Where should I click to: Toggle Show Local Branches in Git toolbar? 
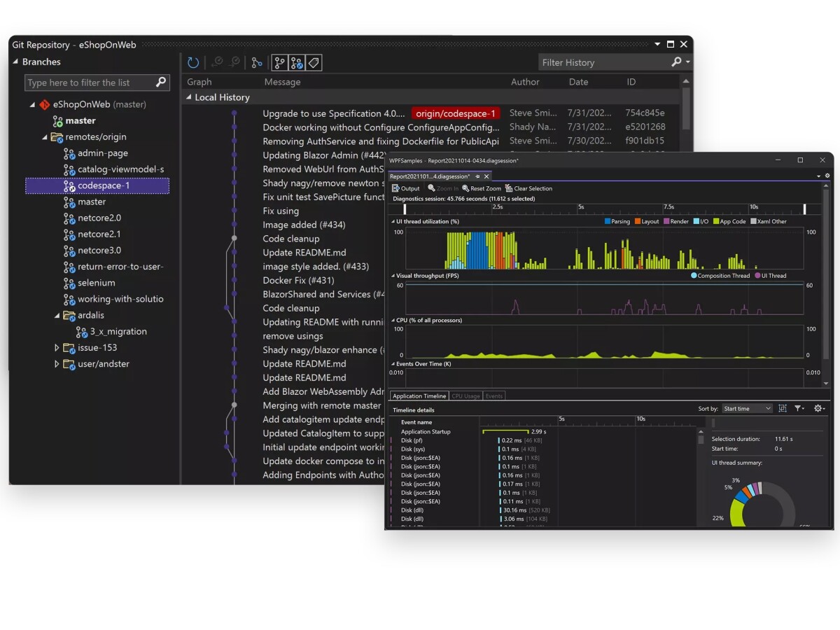pos(279,62)
